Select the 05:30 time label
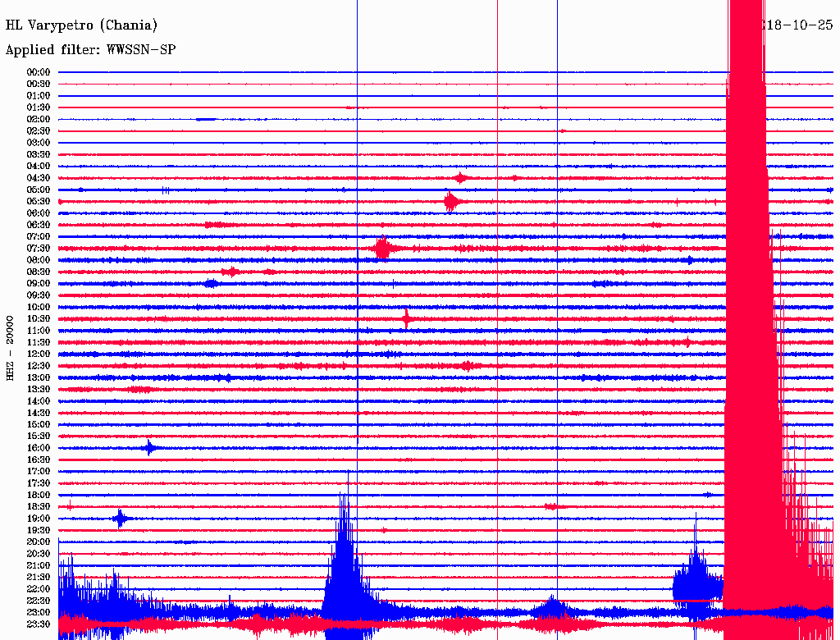The height and width of the screenshot is (640, 840). coord(39,202)
